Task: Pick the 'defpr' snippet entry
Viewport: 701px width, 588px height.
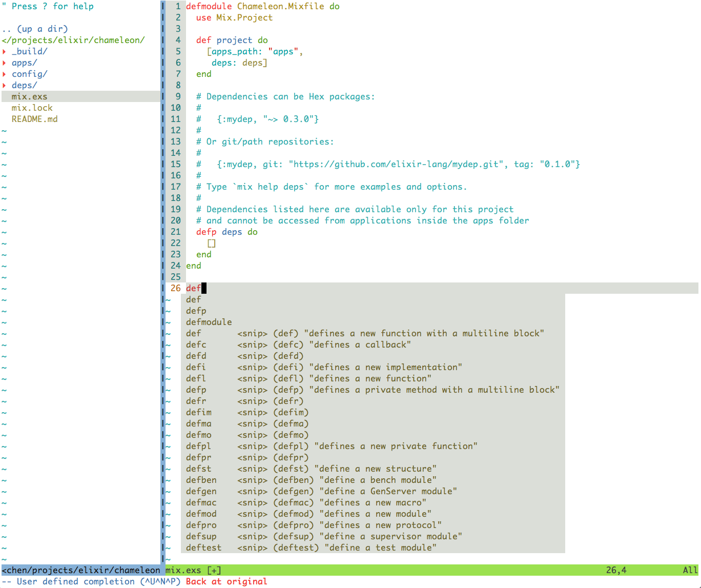Action: pos(373,457)
